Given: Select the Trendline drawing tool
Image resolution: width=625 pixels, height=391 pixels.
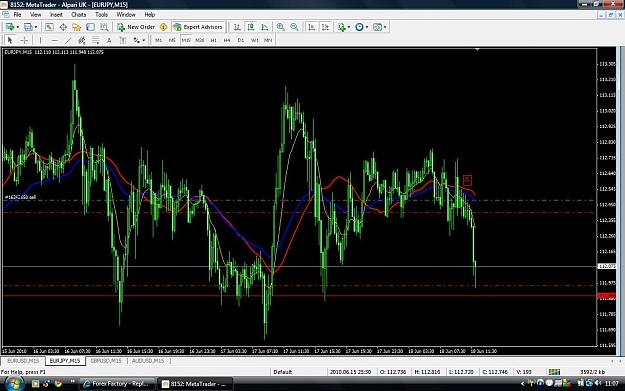Looking at the screenshot, I should pyautogui.click(x=68, y=40).
